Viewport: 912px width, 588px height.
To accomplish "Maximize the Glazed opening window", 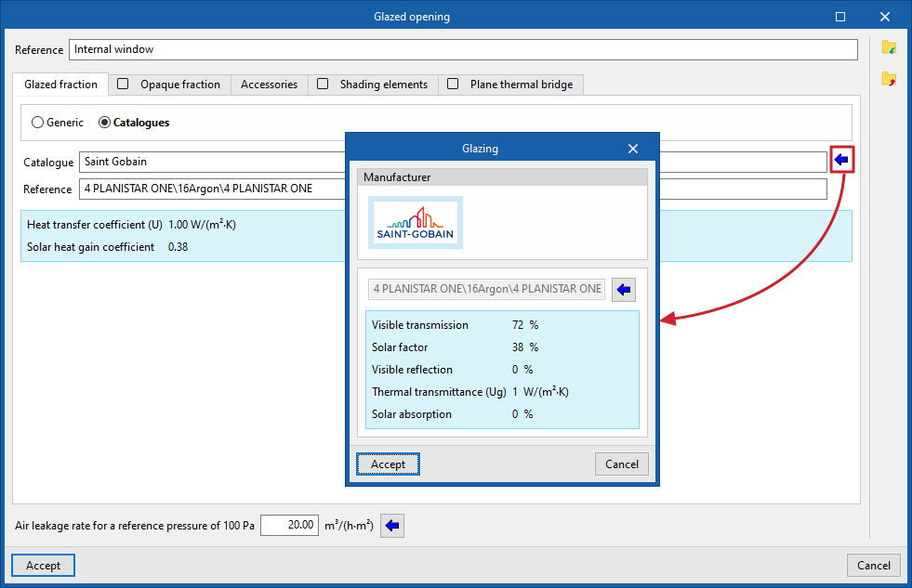I will click(x=840, y=17).
